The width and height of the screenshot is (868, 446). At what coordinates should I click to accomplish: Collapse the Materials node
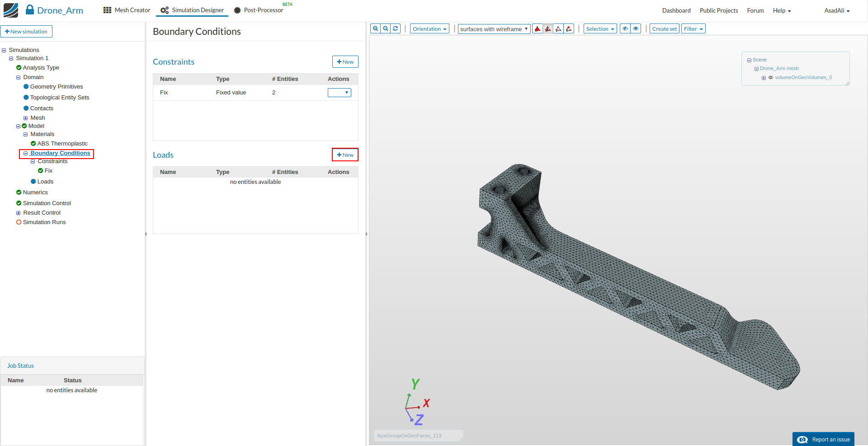pos(25,135)
